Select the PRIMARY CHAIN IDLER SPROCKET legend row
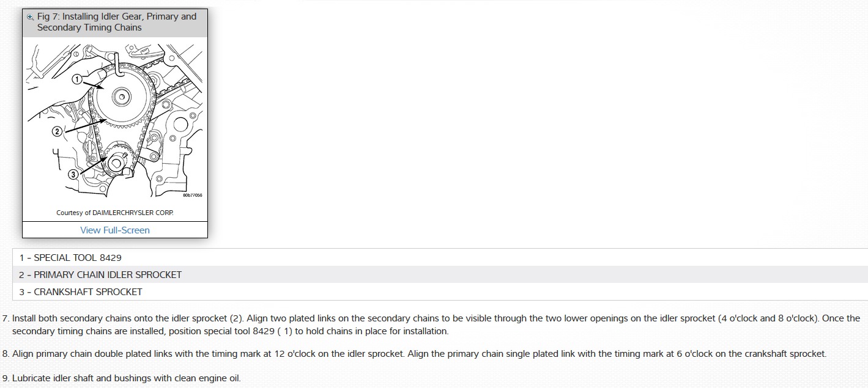This screenshot has height=388, width=868. click(x=100, y=275)
